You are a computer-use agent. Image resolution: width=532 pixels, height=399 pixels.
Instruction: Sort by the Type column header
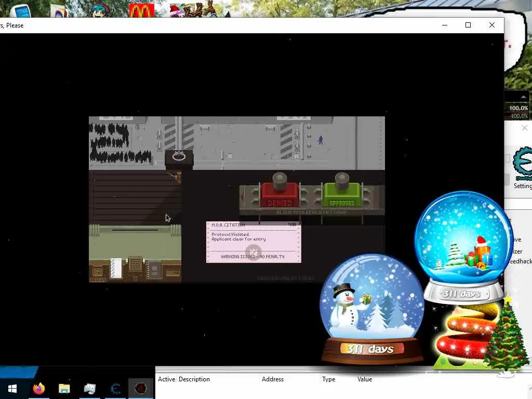point(328,379)
